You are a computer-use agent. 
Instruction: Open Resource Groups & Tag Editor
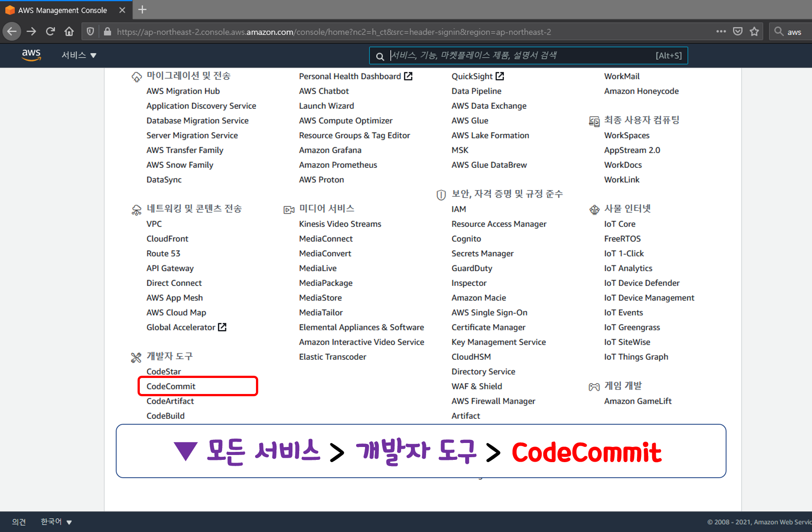point(354,135)
